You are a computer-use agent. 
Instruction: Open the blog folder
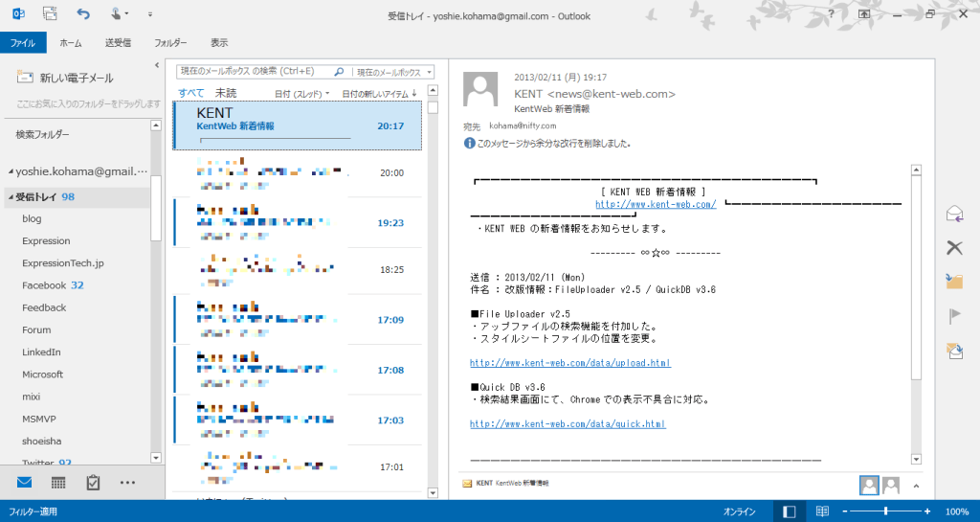click(32, 218)
